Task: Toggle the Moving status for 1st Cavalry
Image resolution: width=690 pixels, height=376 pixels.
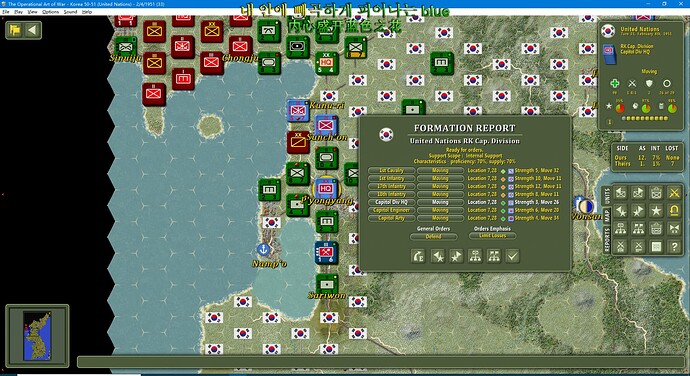Action: tap(440, 170)
